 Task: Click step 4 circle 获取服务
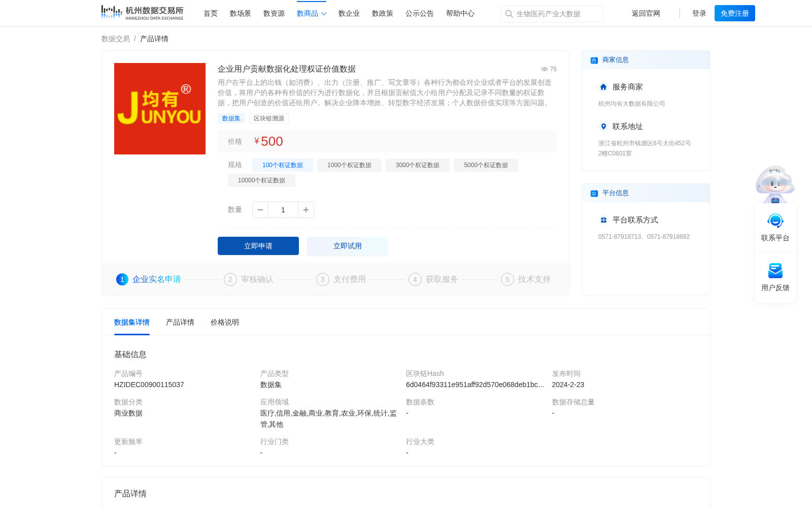click(x=415, y=279)
